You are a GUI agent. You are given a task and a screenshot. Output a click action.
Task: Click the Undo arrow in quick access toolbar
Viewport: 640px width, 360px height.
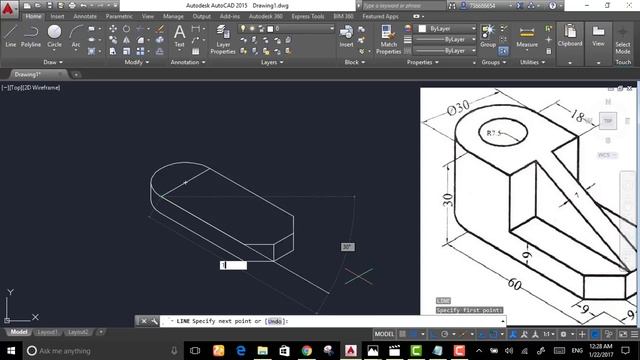(x=84, y=6)
